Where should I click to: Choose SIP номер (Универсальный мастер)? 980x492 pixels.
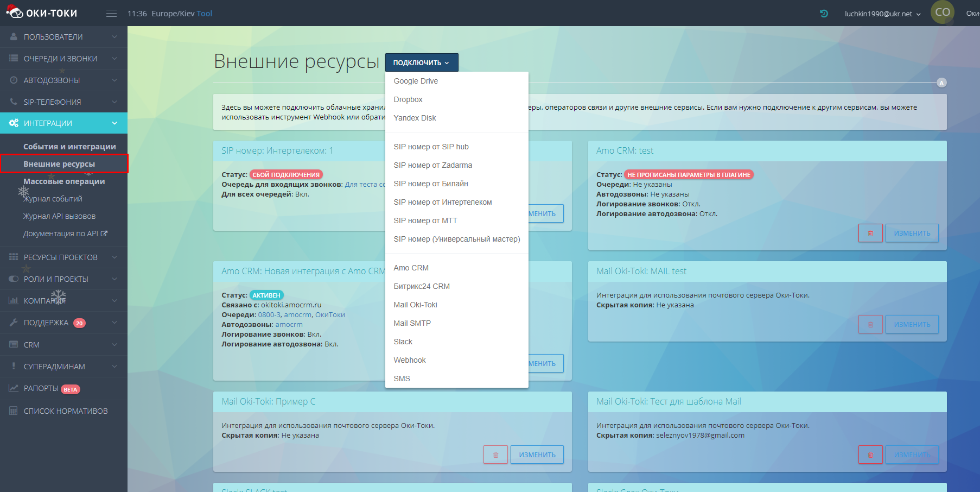click(457, 239)
